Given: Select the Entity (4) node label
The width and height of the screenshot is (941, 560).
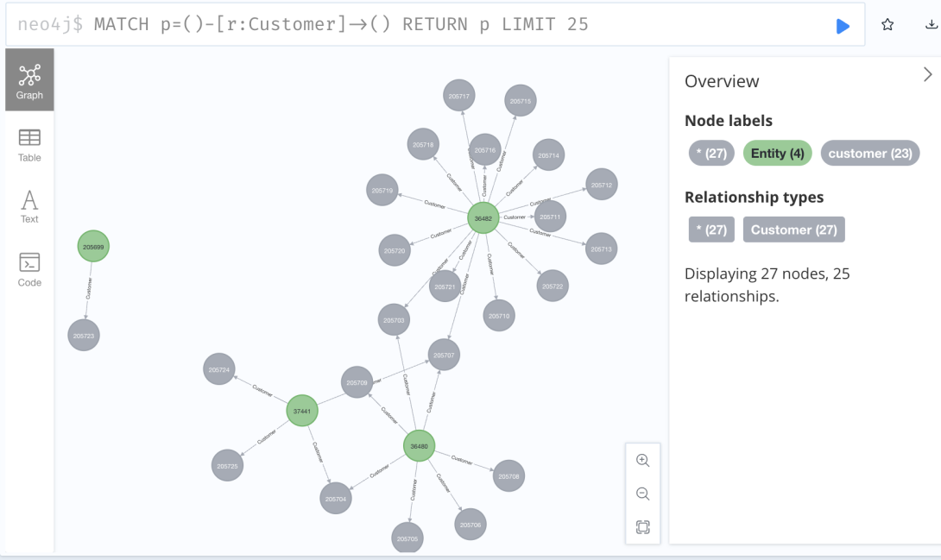Looking at the screenshot, I should point(777,153).
